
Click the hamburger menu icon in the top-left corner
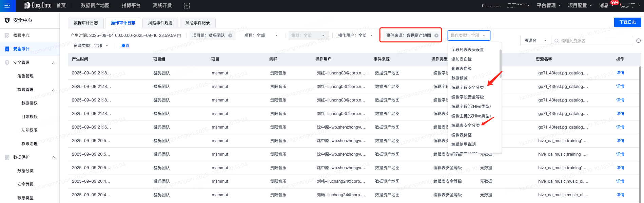7,6
